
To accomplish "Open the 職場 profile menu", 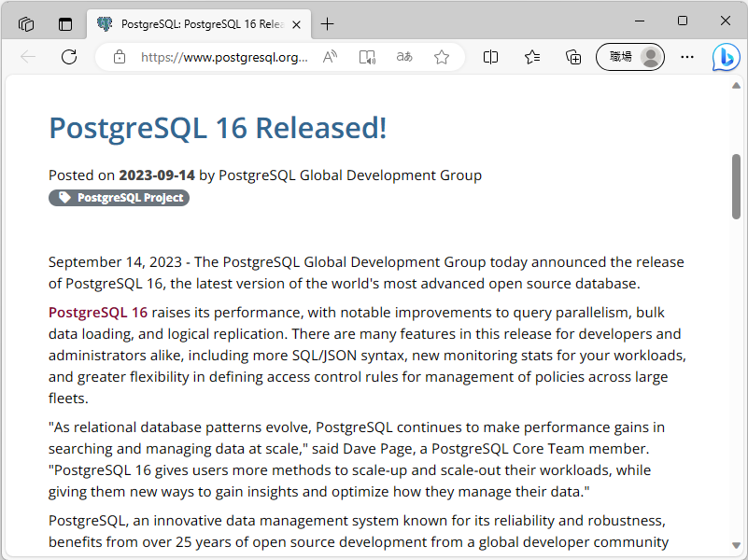I will (630, 57).
